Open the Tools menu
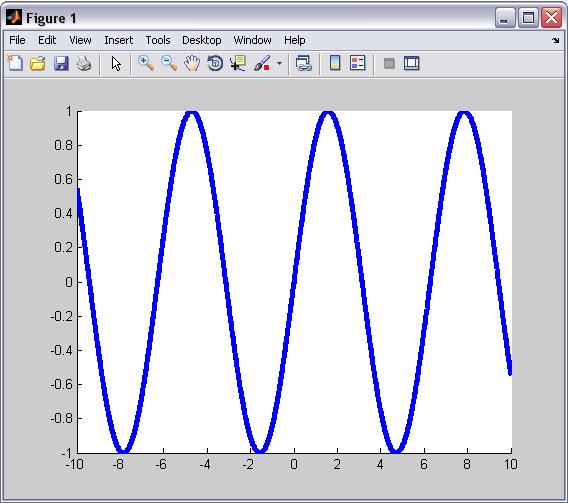Viewport: 568px width, 503px height. (x=158, y=40)
